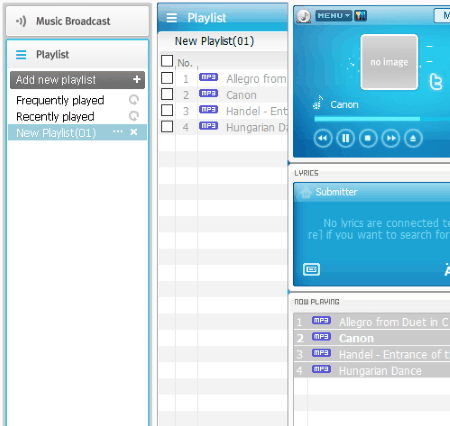This screenshot has height=426, width=450.
Task: Open the equalizer icon next to MENU
Action: [360, 15]
